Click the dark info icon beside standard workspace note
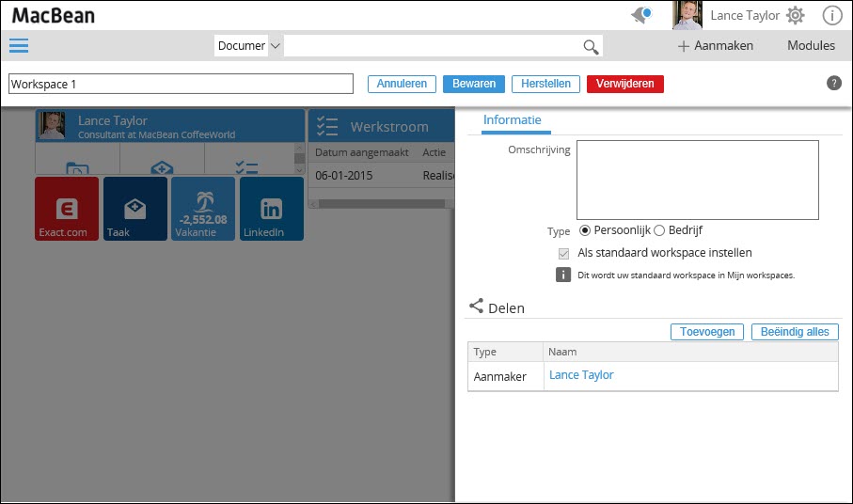Screen dimensions: 853x504 click(563, 275)
